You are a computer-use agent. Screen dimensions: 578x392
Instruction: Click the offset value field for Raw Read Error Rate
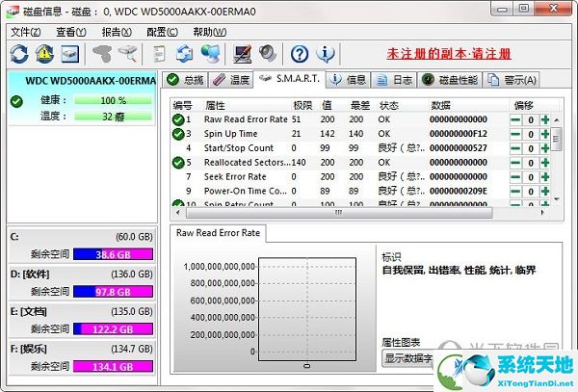click(531, 120)
